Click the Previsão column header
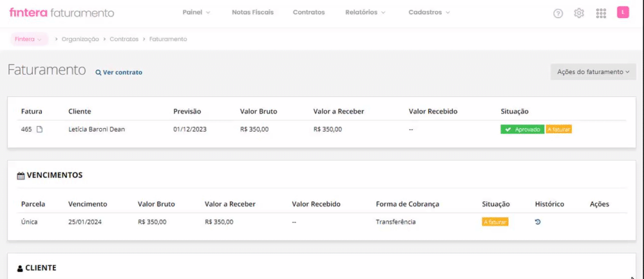This screenshot has height=279, width=644. coord(187,111)
